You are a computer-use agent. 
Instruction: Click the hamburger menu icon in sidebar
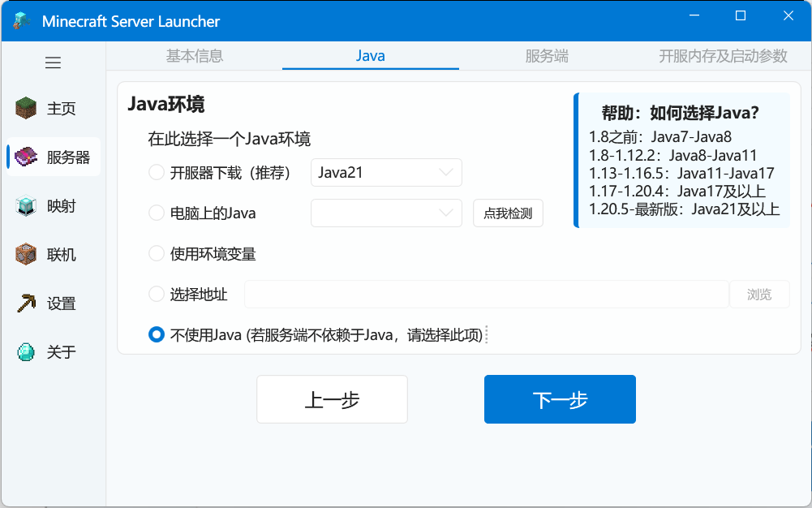[54, 62]
